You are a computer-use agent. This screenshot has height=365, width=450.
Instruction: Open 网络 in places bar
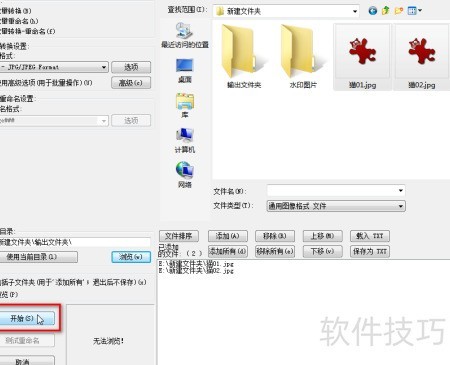[185, 175]
